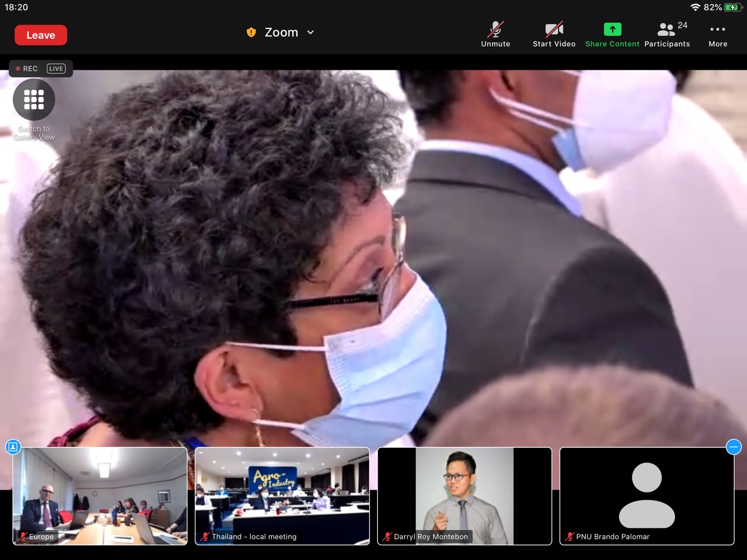The width and height of the screenshot is (747, 560).
Task: Select the Europe participant thumbnail
Action: pos(100,496)
